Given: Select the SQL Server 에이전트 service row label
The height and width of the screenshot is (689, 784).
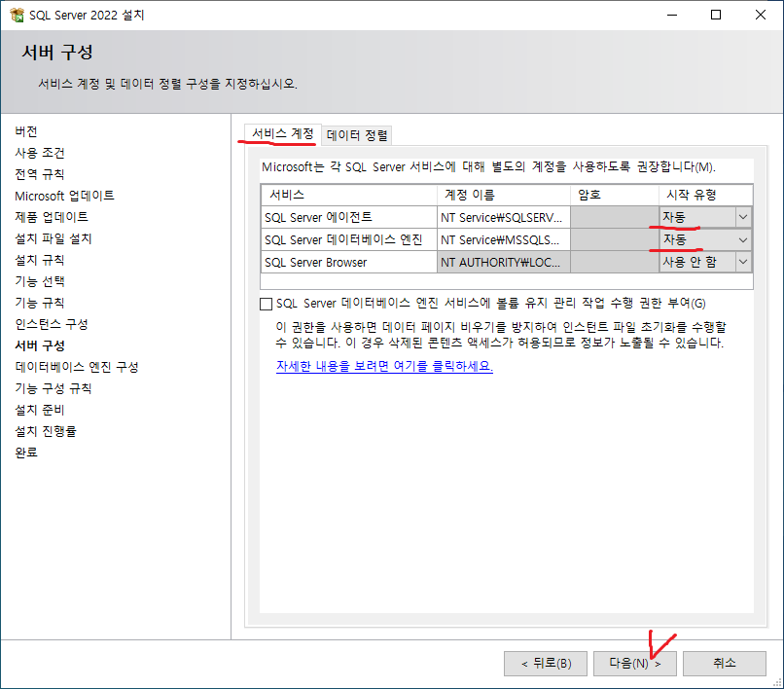Looking at the screenshot, I should click(349, 217).
